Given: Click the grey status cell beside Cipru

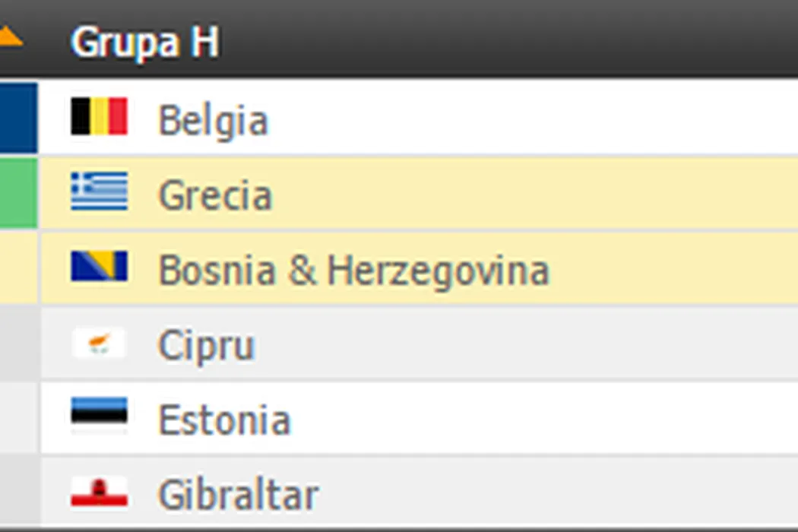Looking at the screenshot, I should 18,344.
